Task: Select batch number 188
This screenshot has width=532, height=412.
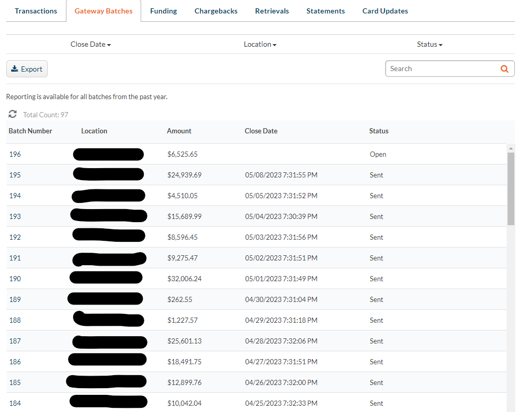Action: click(x=15, y=320)
